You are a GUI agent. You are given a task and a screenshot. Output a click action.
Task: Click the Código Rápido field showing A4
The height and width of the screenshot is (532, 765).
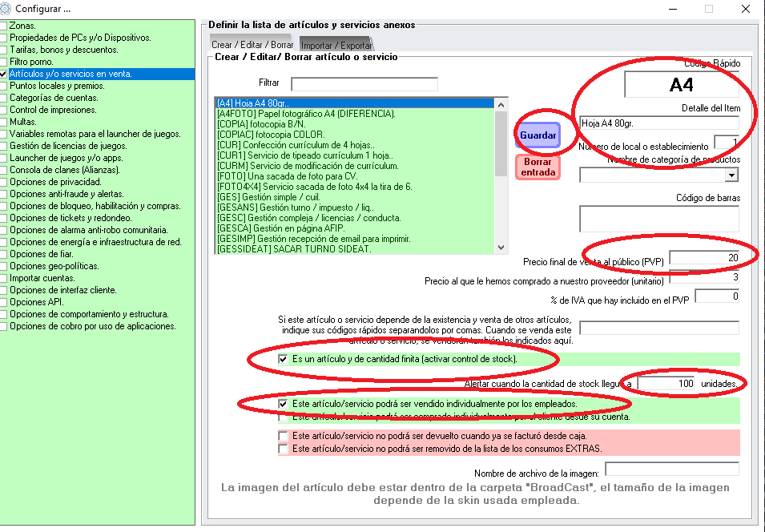click(x=681, y=85)
